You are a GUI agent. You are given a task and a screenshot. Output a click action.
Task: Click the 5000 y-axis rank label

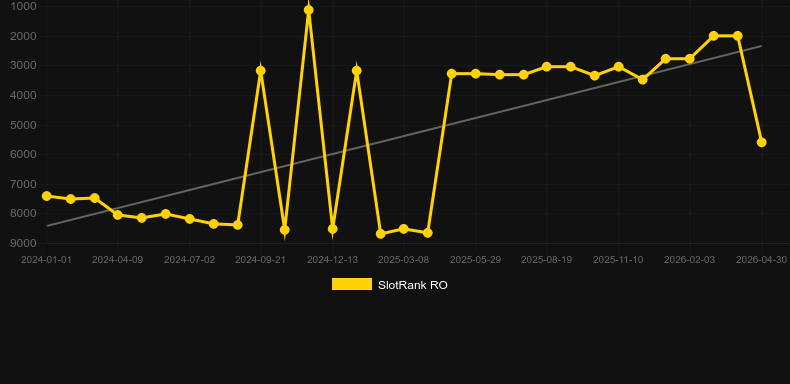point(24,125)
